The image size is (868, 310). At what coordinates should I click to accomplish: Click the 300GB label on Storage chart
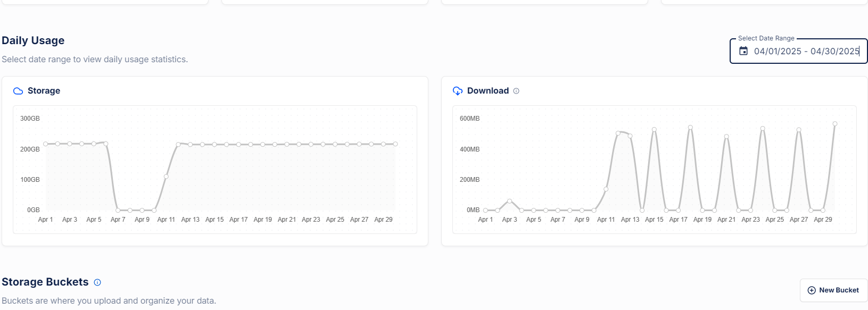pyautogui.click(x=30, y=119)
